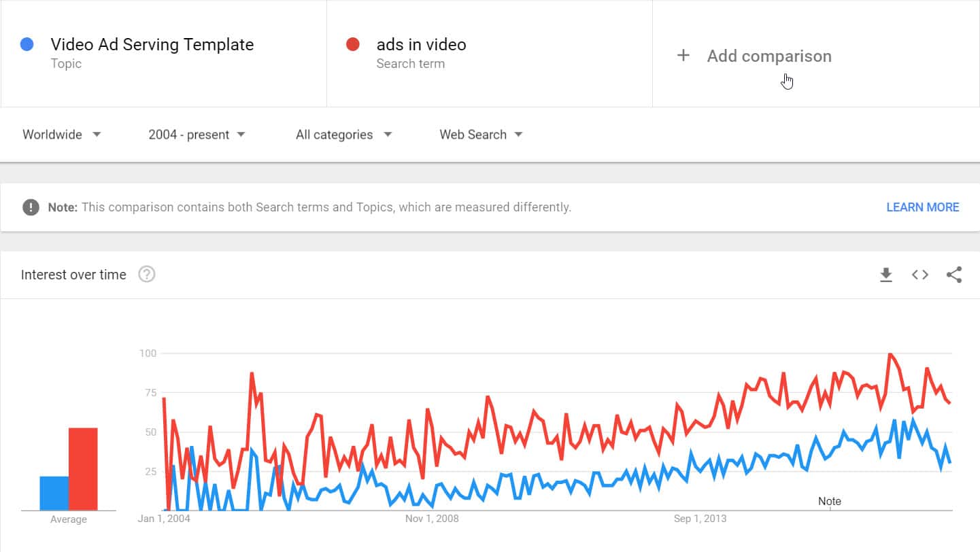Click the Note info icon in the banner
This screenshot has width=980, height=552.
[x=31, y=207]
